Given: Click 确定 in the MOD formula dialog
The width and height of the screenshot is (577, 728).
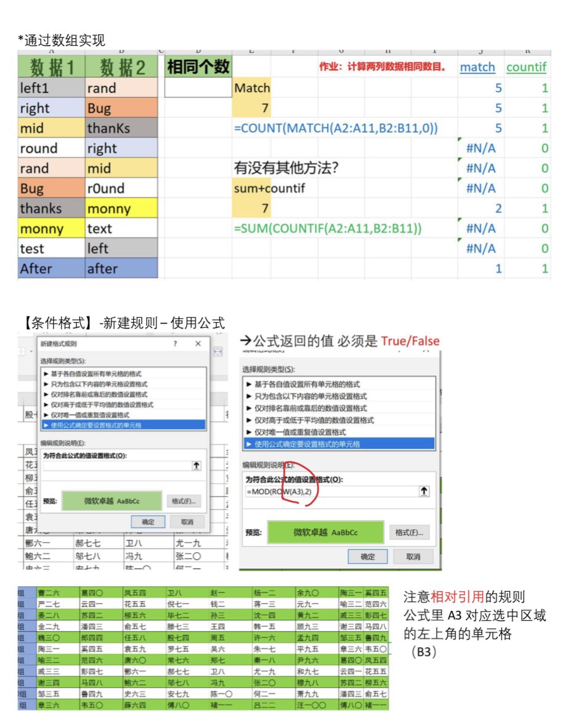Looking at the screenshot, I should pos(367,556).
